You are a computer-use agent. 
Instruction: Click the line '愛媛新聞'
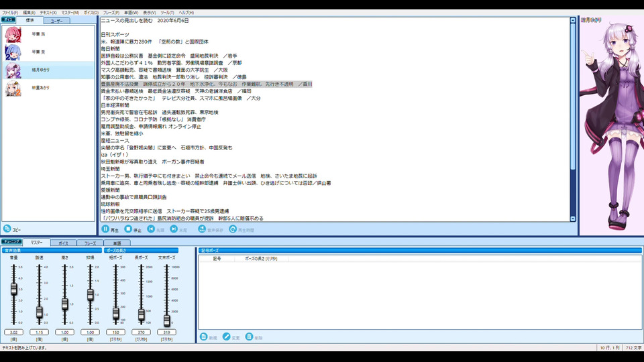(111, 190)
